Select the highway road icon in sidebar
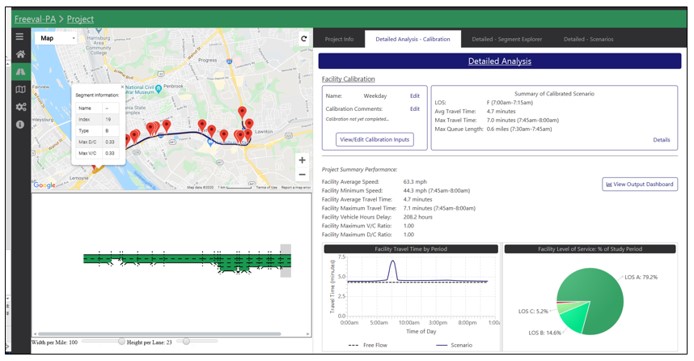This screenshot has height=361, width=694. (x=20, y=72)
